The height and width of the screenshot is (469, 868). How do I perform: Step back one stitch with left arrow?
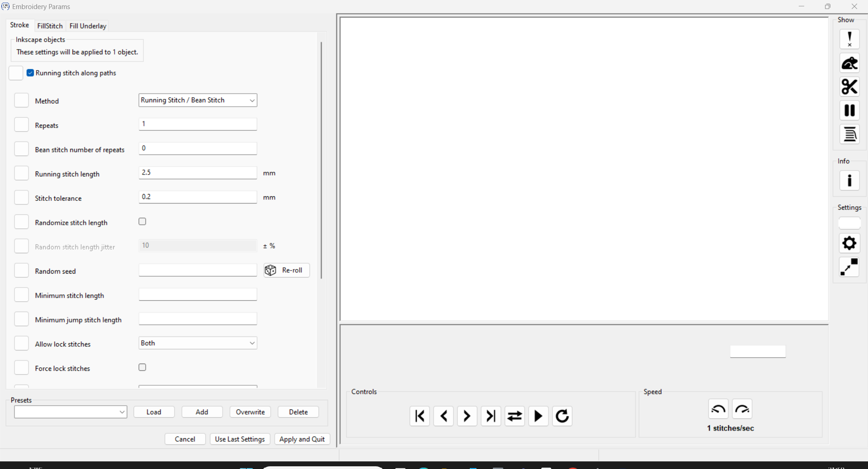click(x=444, y=416)
